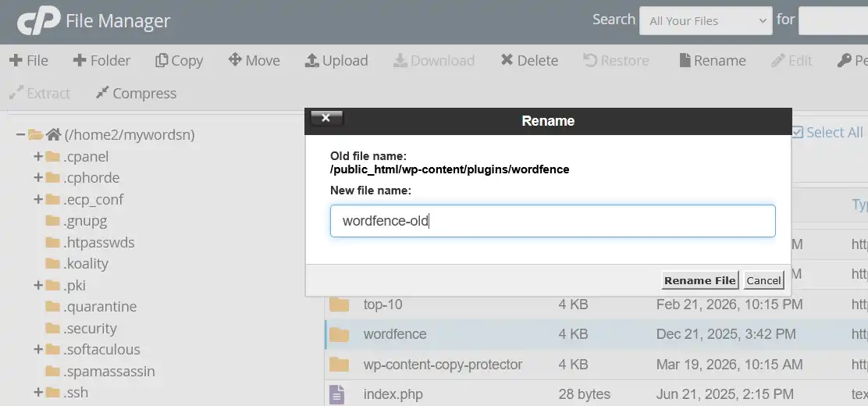The height and width of the screenshot is (406, 868).
Task: Click the Move toolbar button
Action: coord(254,60)
